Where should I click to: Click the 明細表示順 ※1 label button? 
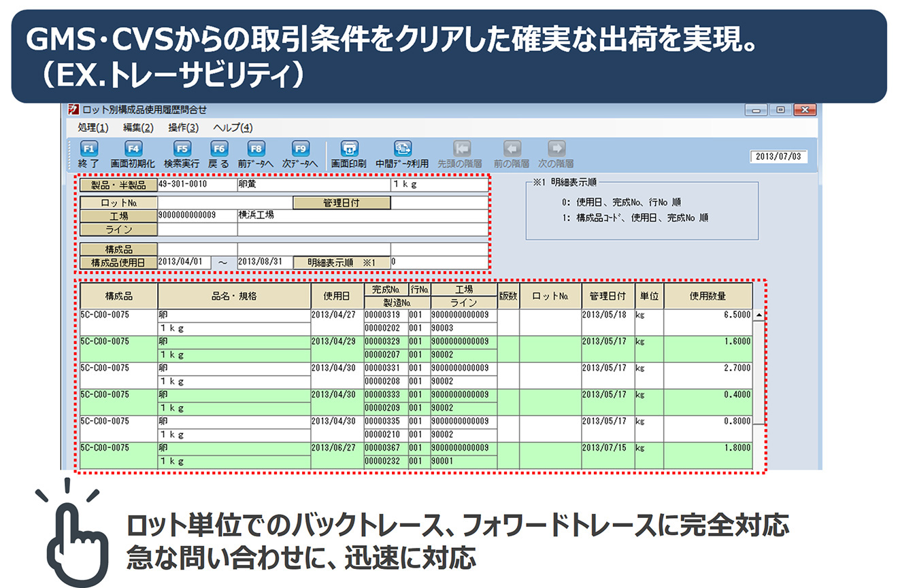(x=342, y=262)
